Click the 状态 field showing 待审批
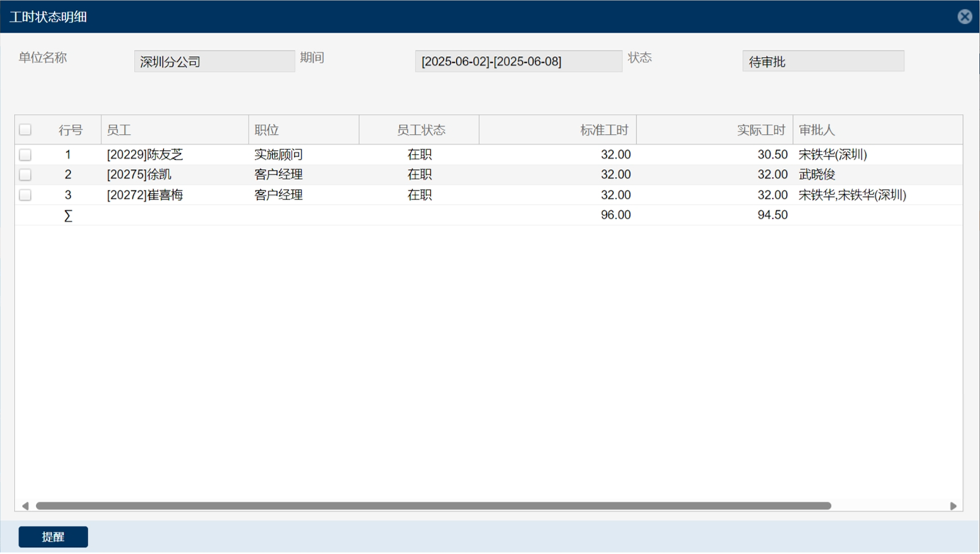The image size is (980, 554). (x=822, y=62)
